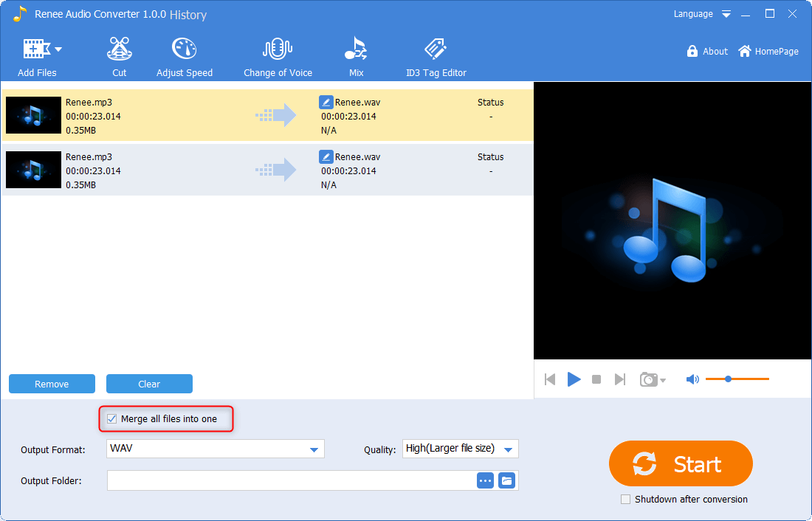Click the About lock icon
The width and height of the screenshot is (812, 521).
point(692,51)
